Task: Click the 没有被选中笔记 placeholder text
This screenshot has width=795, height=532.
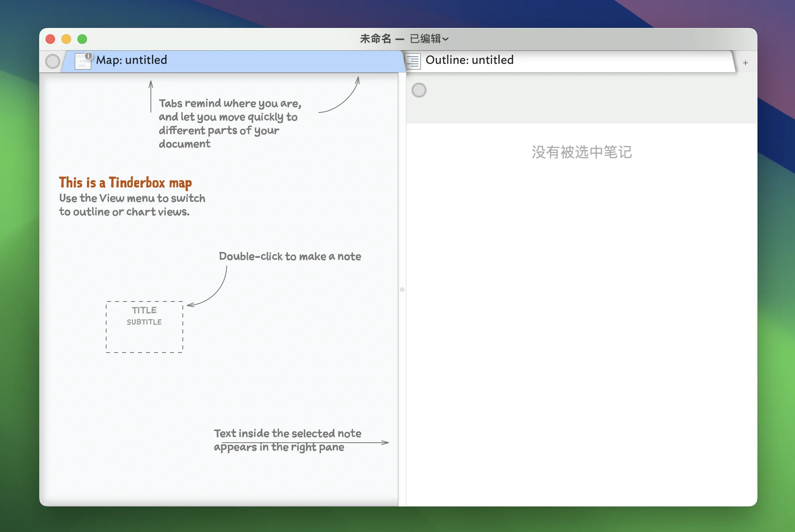Action: pyautogui.click(x=581, y=152)
